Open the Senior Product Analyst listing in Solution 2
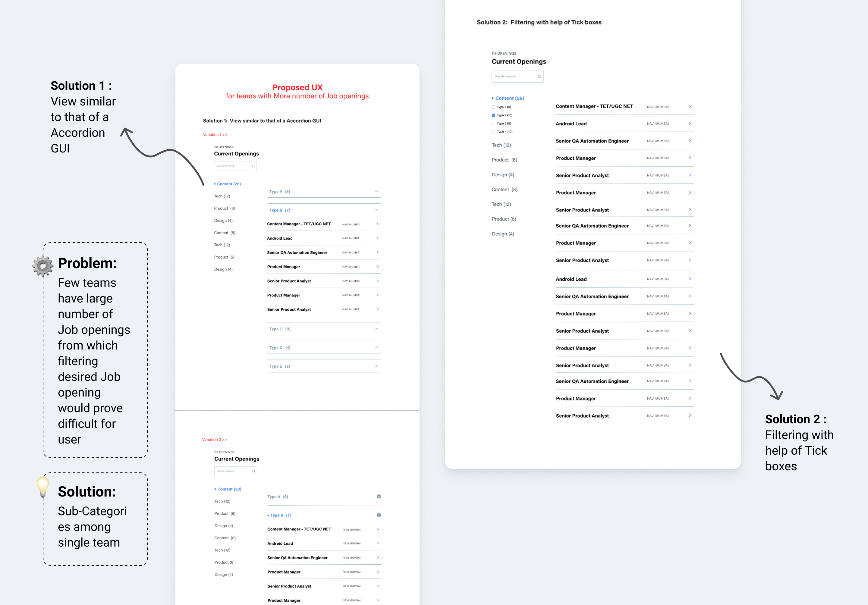 point(582,175)
